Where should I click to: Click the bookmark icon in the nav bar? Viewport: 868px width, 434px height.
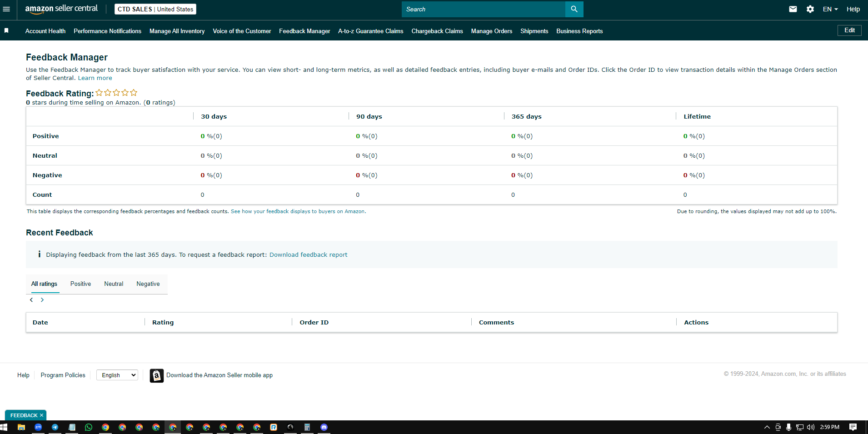(x=6, y=30)
